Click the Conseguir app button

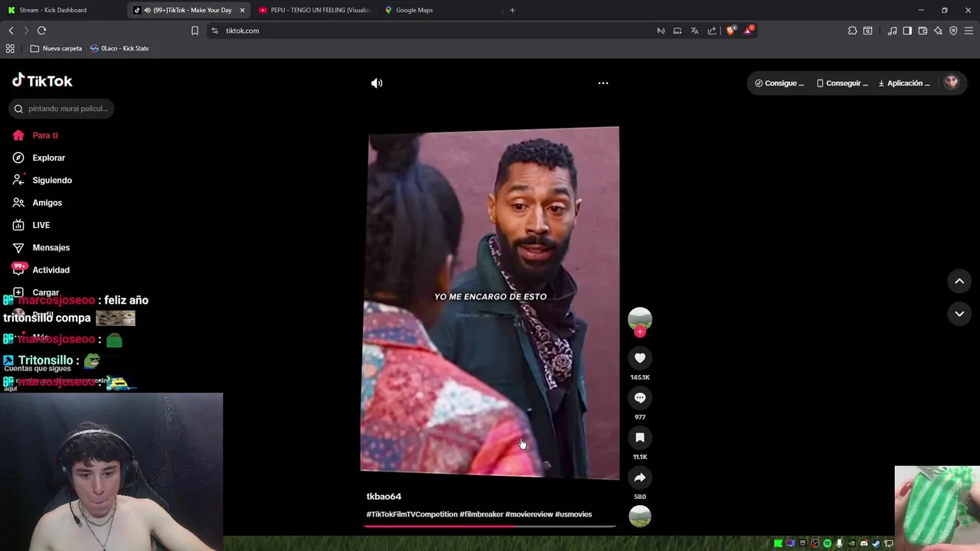[x=842, y=83]
